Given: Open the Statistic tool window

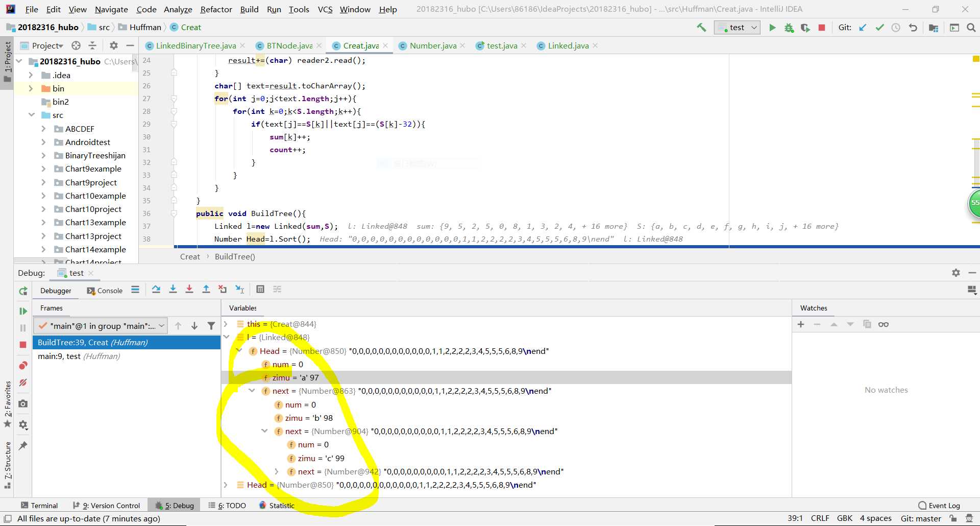Looking at the screenshot, I should click(x=277, y=506).
